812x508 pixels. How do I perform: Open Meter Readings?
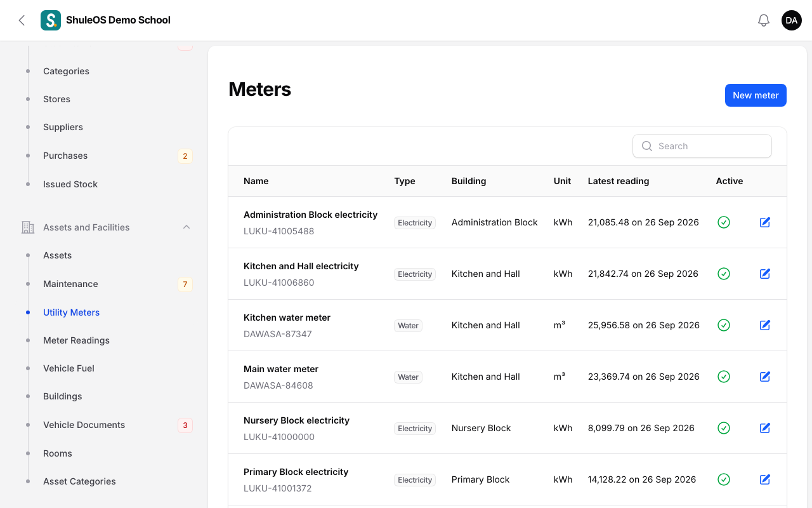(76, 340)
